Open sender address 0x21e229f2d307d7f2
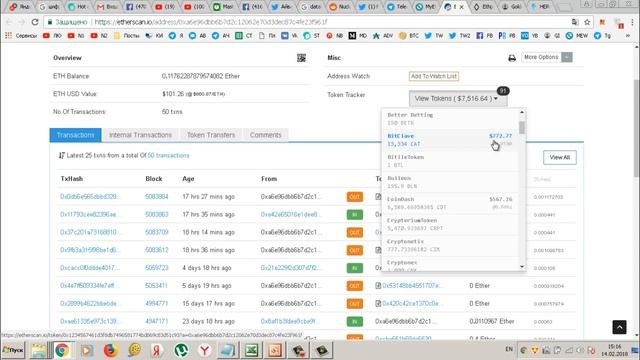Screen dimensions: 640x360 291,268
